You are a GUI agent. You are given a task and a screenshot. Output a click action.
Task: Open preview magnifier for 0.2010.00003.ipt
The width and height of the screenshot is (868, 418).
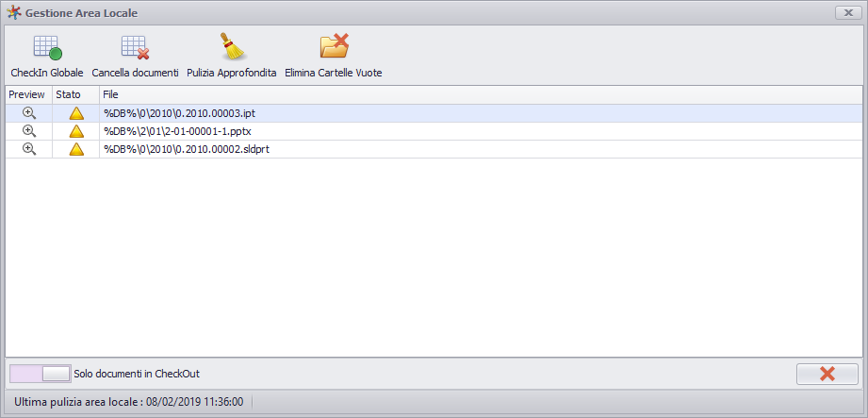click(29, 113)
